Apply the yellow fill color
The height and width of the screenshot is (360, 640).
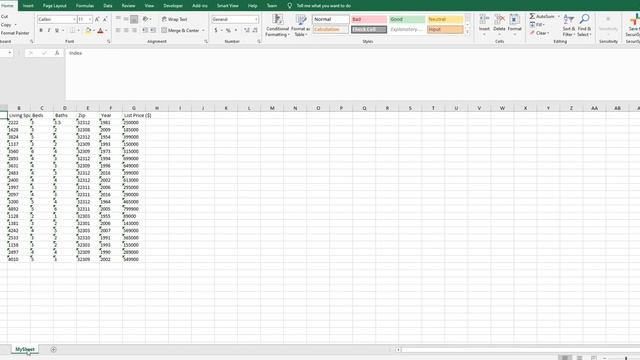point(88,31)
